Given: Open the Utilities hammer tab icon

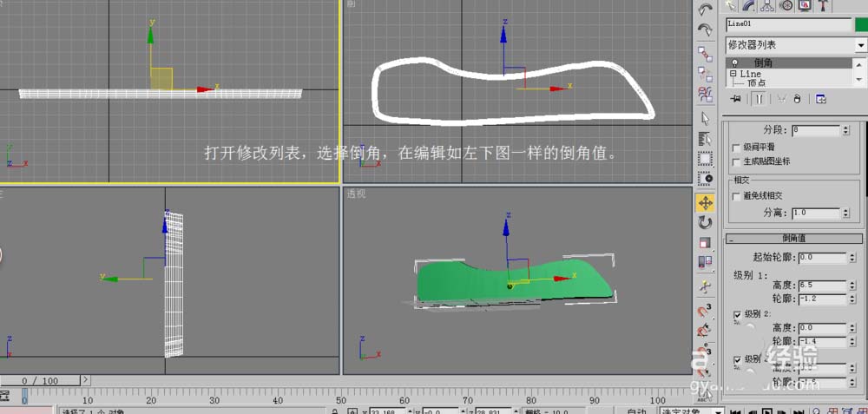Looking at the screenshot, I should tap(824, 5).
